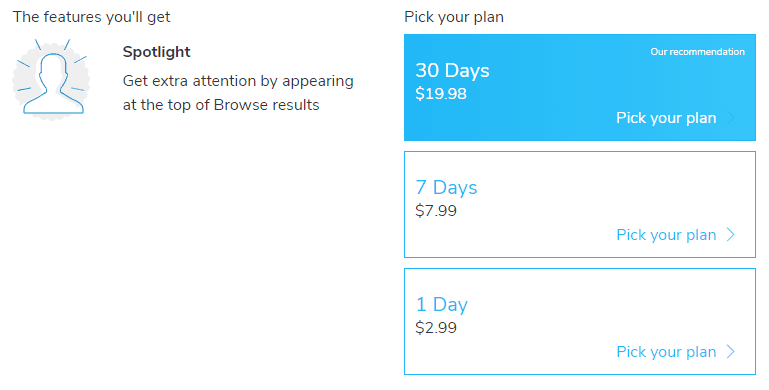Click the chevron arrow in the 7 Days plan
Screen dimensions: 769x390
pos(731,234)
